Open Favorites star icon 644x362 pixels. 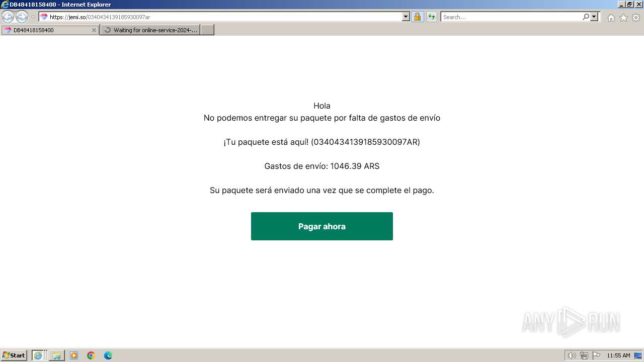click(623, 18)
